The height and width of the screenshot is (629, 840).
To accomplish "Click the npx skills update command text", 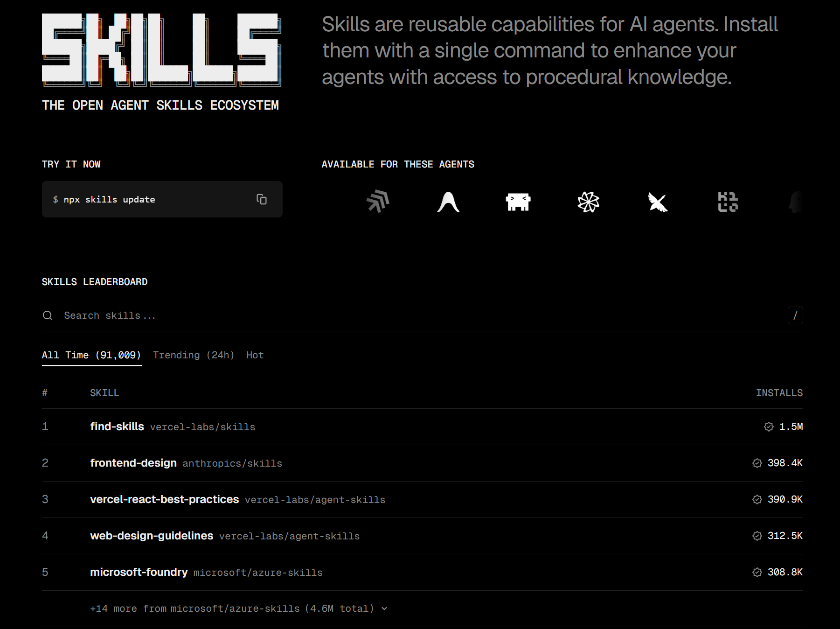I will pos(110,199).
